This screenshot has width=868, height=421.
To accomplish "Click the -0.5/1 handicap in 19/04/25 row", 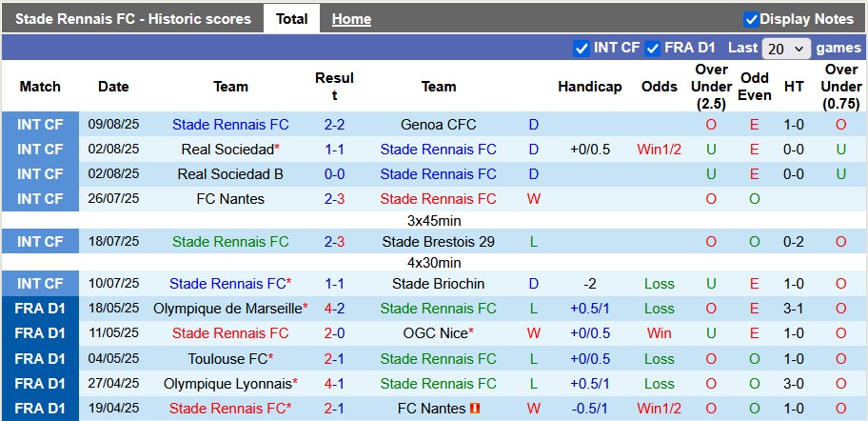I will click(589, 409).
